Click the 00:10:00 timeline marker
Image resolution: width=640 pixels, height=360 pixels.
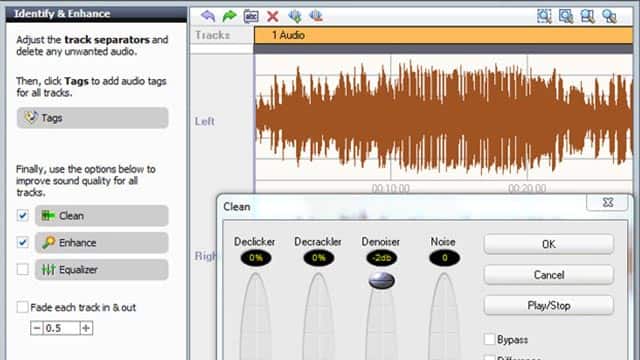point(391,188)
